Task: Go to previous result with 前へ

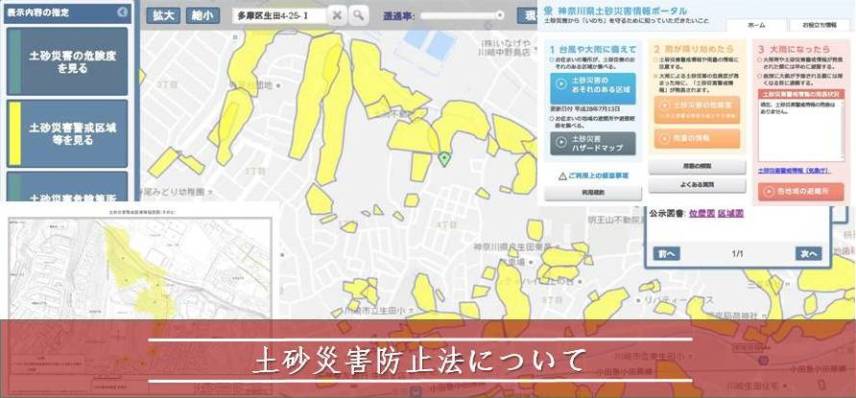Action: pyautogui.click(x=666, y=254)
